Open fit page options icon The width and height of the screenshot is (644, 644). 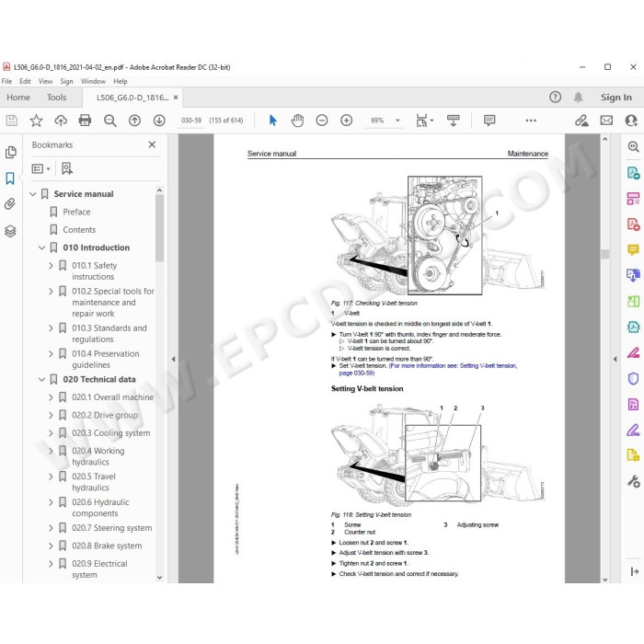(x=425, y=121)
